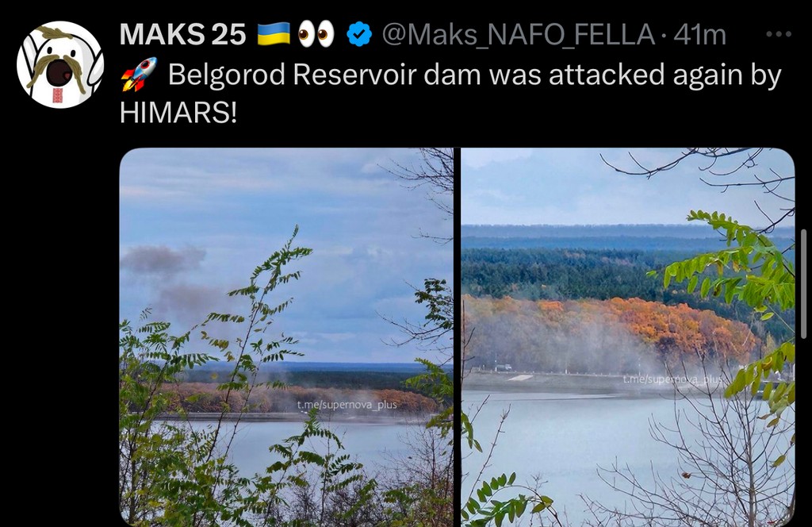The height and width of the screenshot is (527, 812).
Task: Open the MAKS 25 display name
Action: (182, 35)
